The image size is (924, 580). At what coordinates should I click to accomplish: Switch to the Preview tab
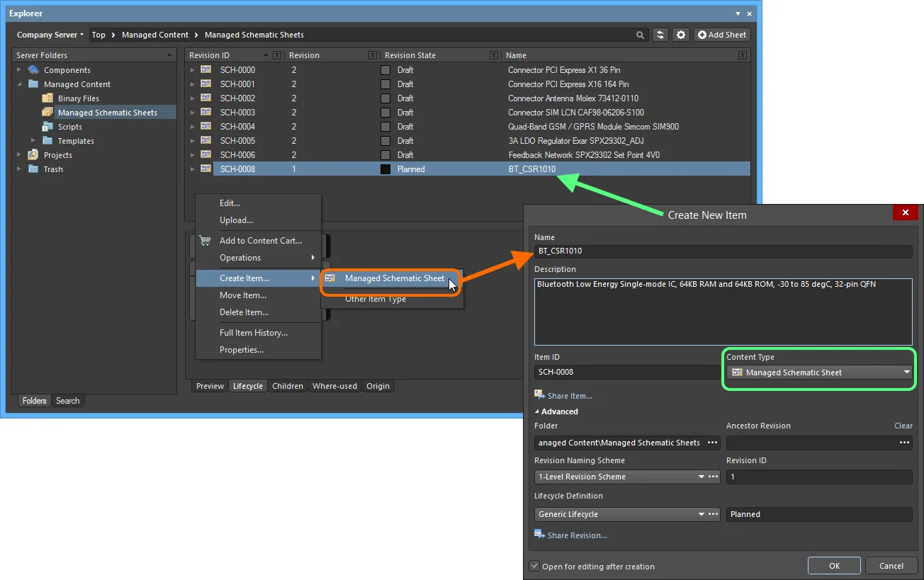(x=210, y=386)
